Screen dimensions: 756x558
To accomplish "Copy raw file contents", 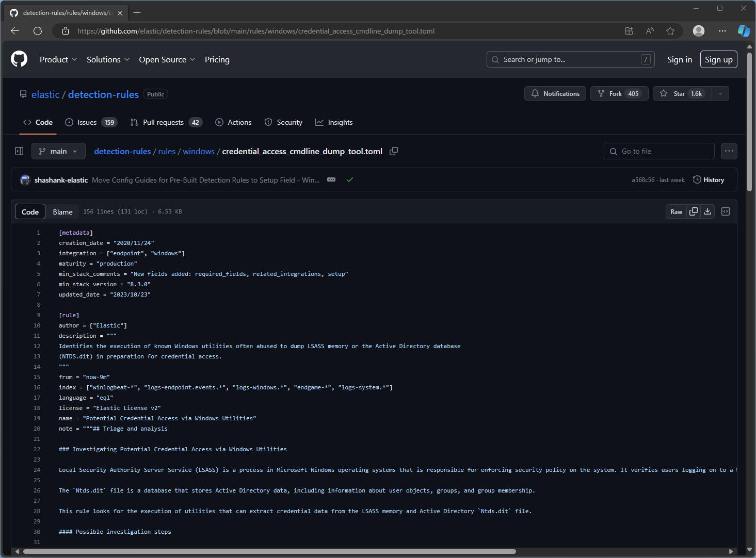I will coord(694,211).
